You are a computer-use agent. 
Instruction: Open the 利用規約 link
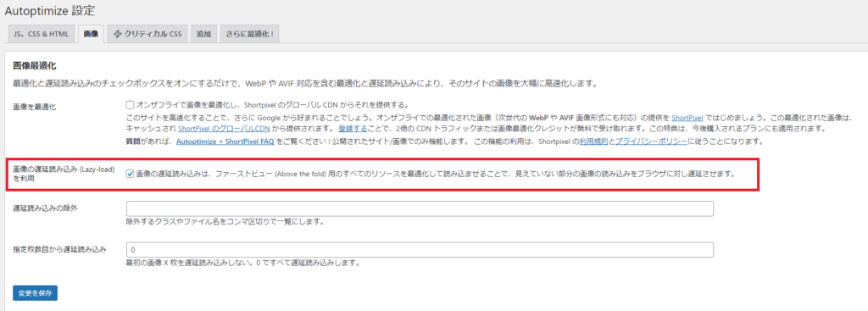[594, 142]
